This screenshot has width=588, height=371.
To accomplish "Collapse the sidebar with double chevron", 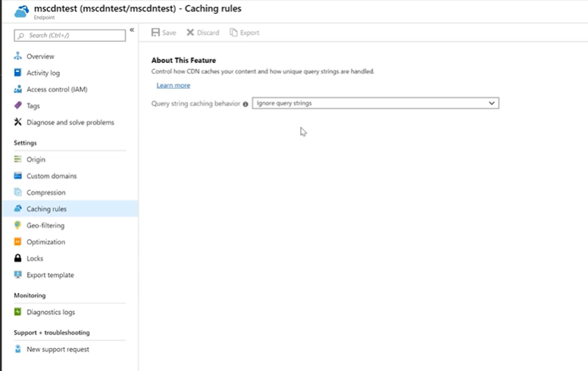I will [x=132, y=30].
